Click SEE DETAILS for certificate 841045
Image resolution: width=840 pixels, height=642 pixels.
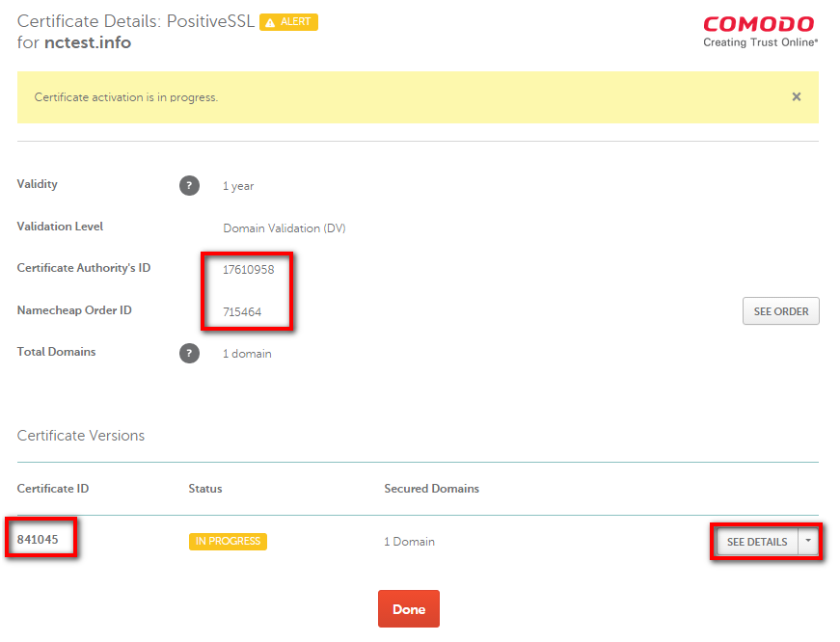tap(757, 542)
